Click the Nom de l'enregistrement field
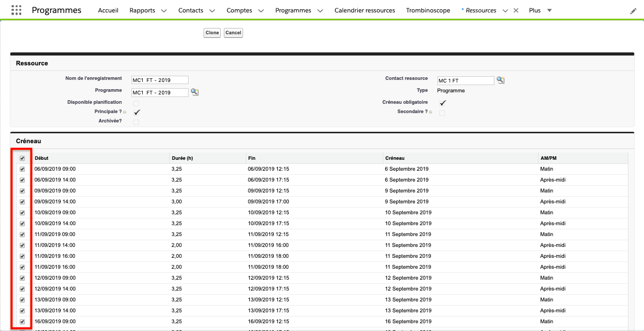Viewport: 644px width, 331px height. pyautogui.click(x=159, y=80)
